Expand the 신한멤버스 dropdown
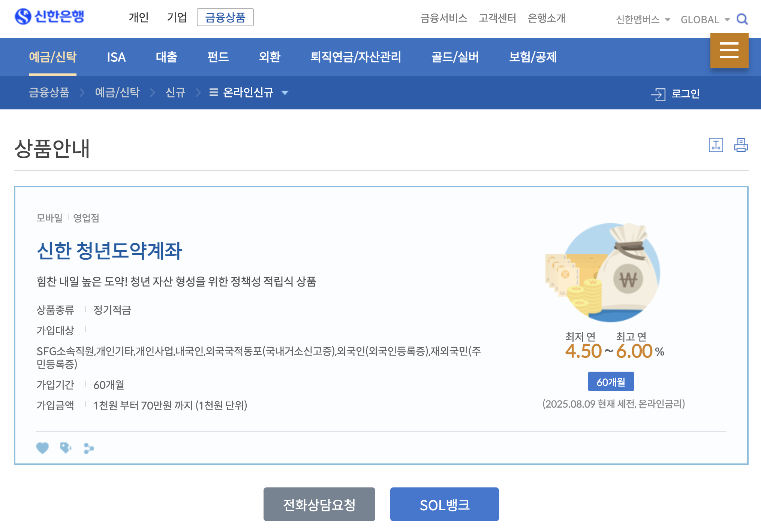The image size is (761, 532). tap(643, 19)
